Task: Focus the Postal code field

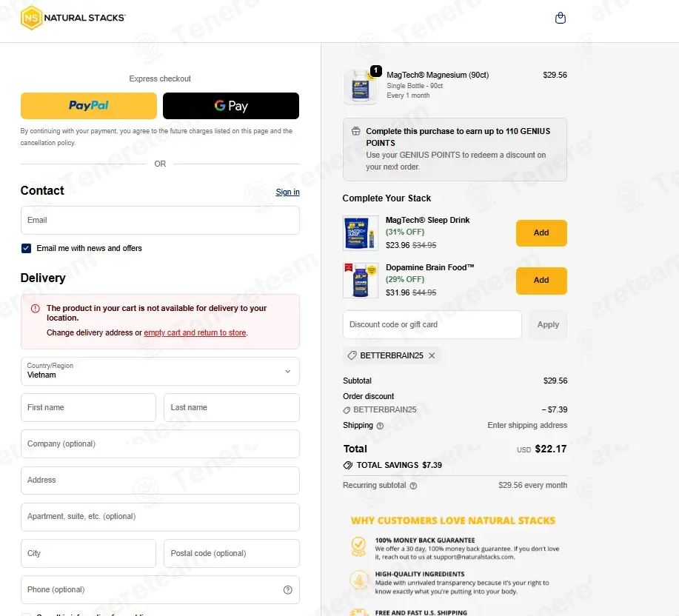Action: pyautogui.click(x=232, y=553)
